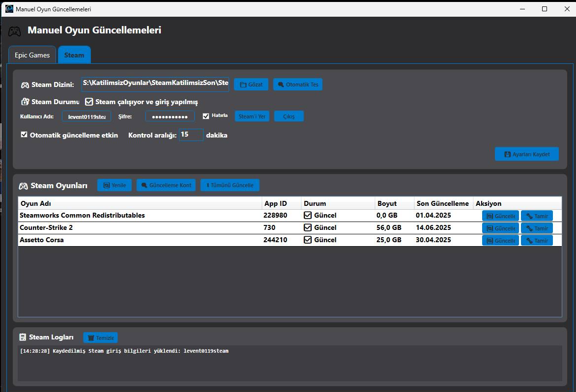Image resolution: width=576 pixels, height=392 pixels.
Task: Toggle Steam çalışıyor ve giriş yapılmış checkbox
Action: [x=89, y=102]
